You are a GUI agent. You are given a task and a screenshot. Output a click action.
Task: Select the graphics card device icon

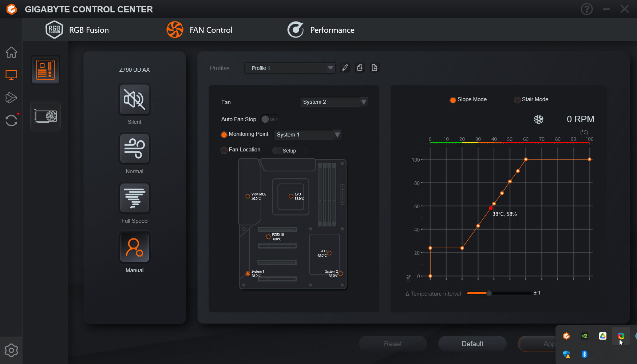45,116
